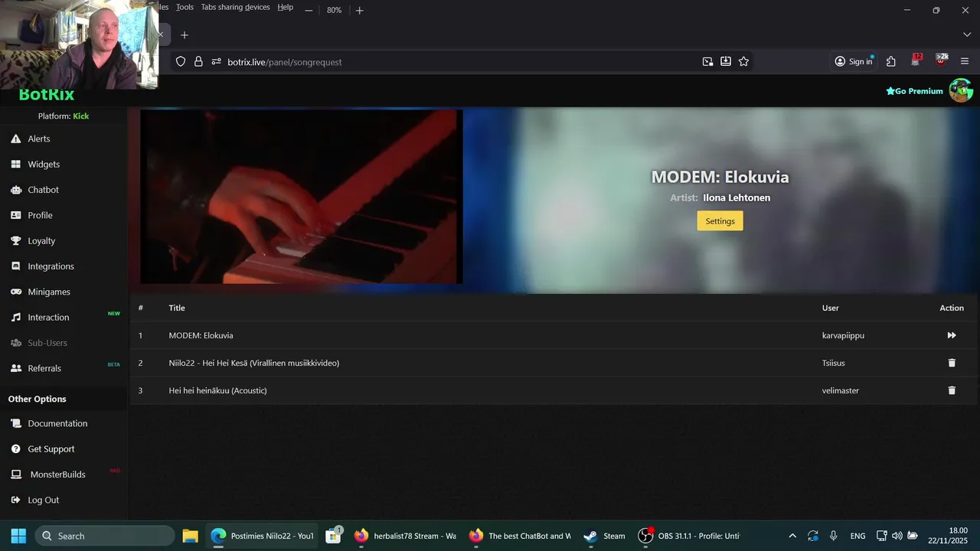Zoom out with the minus button
The height and width of the screenshot is (551, 980).
(x=309, y=10)
